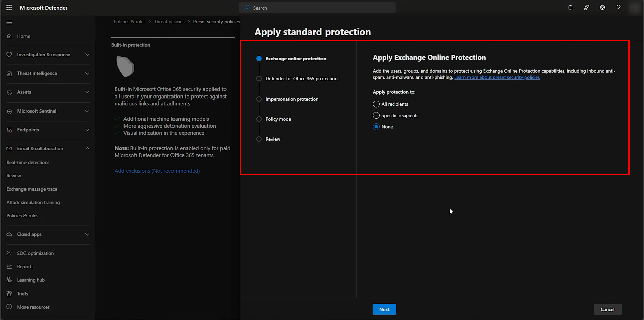The width and height of the screenshot is (644, 320).
Task: Click the Threat intelligence icon
Action: click(x=9, y=73)
